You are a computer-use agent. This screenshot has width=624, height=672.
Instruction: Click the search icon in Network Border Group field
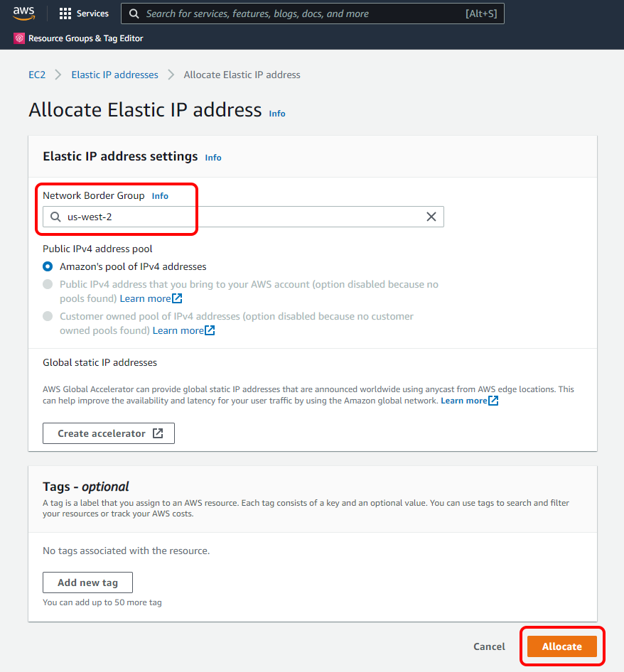(x=55, y=217)
